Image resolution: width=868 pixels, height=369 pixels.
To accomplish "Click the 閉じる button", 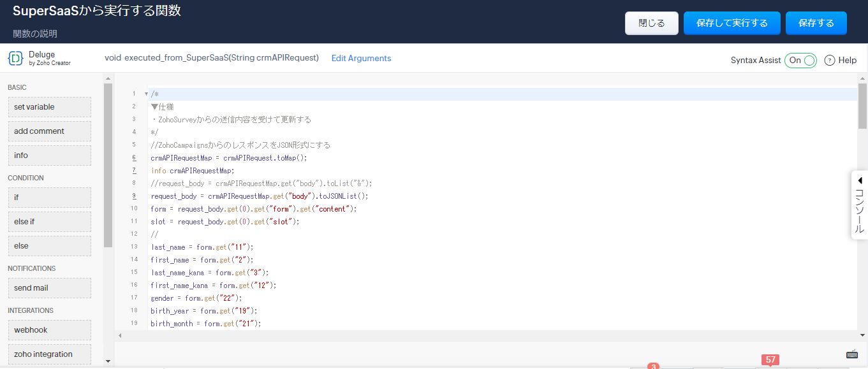I will (652, 23).
